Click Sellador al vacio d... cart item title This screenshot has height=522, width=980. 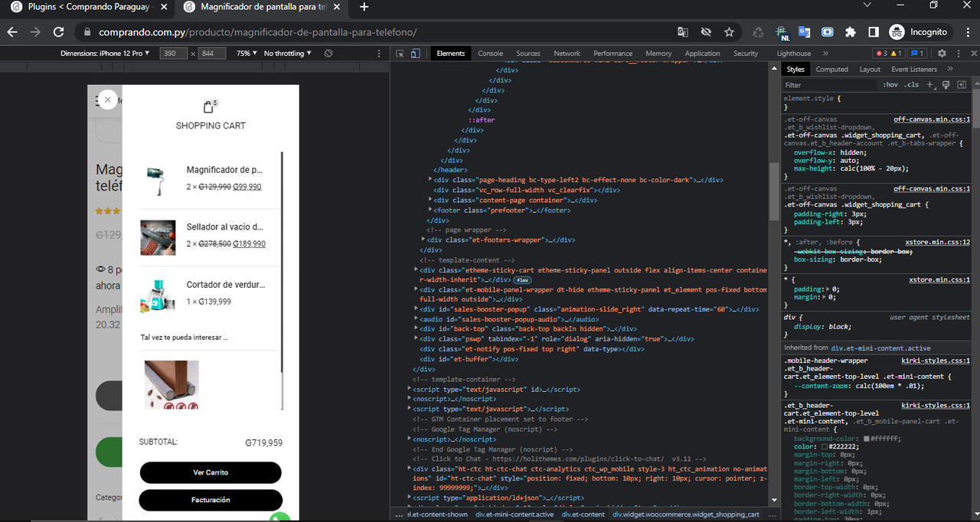[225, 227]
